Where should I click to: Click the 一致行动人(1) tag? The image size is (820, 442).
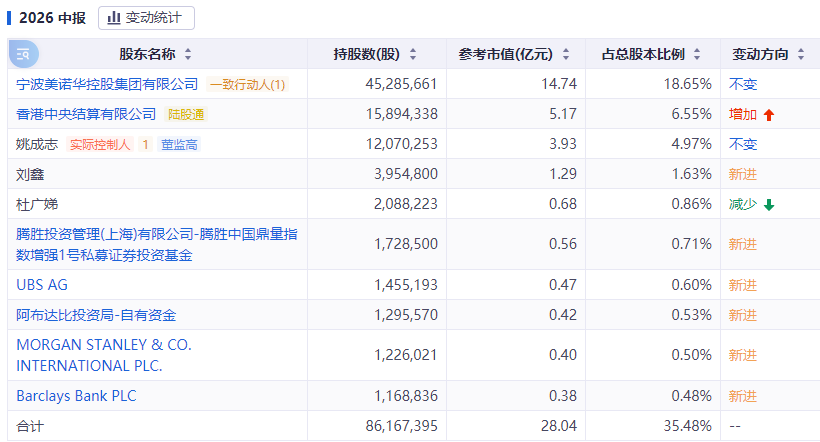tap(247, 85)
